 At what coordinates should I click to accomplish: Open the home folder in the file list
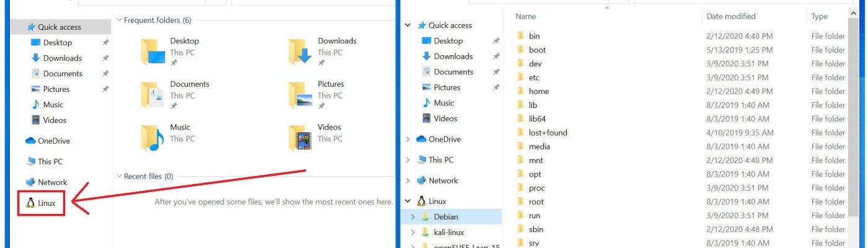point(538,91)
